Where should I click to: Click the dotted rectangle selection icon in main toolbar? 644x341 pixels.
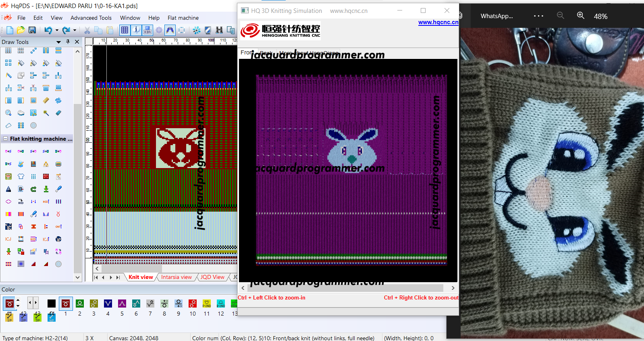[x=182, y=30]
